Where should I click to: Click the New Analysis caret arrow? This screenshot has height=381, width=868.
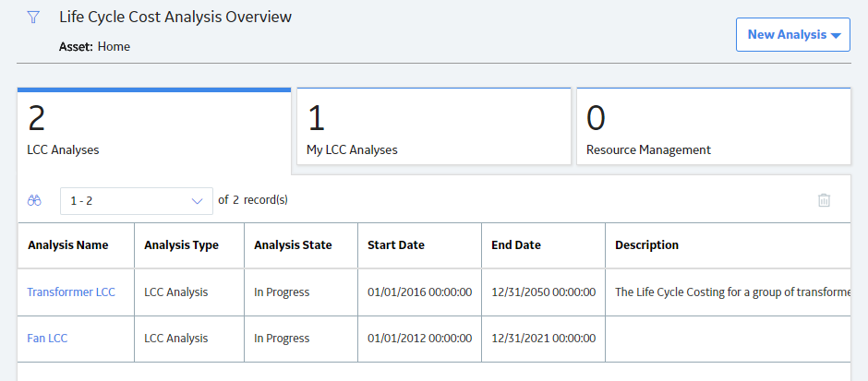[836, 35]
